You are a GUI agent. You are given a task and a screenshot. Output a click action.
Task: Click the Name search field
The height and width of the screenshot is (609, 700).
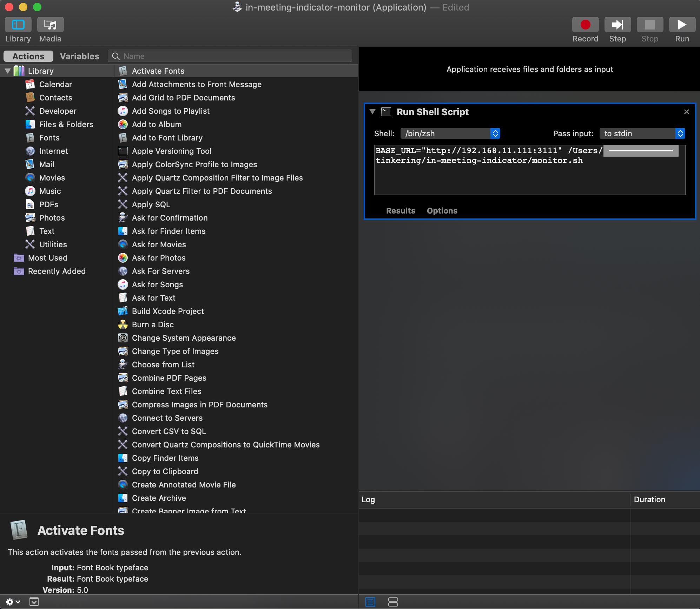235,56
